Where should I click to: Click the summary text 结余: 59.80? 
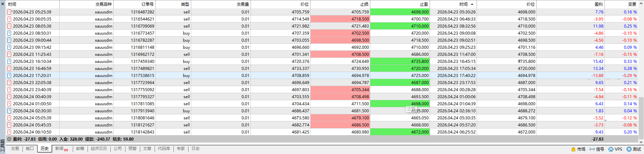coord(123,139)
